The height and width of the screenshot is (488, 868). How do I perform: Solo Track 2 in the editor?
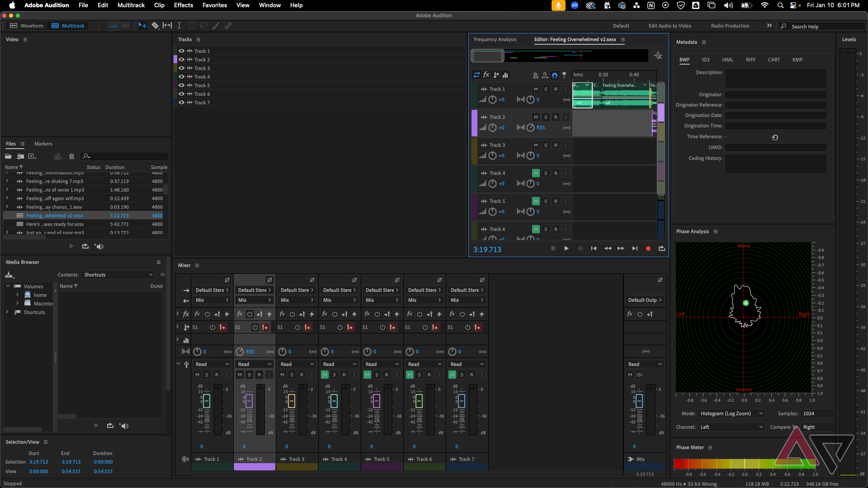point(546,117)
